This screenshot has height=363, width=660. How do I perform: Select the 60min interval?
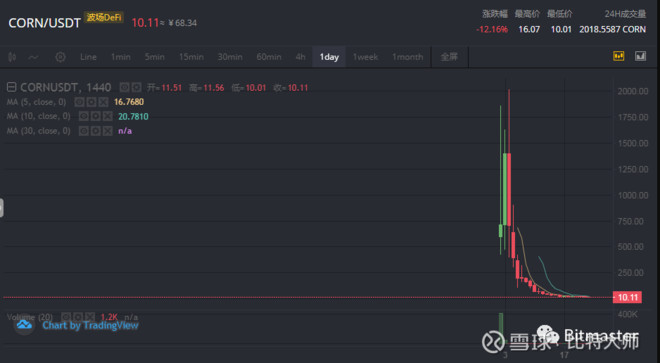[269, 57]
